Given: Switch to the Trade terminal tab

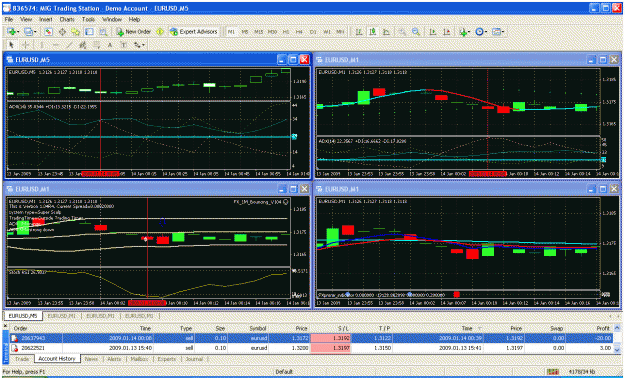Looking at the screenshot, I should (x=22, y=359).
